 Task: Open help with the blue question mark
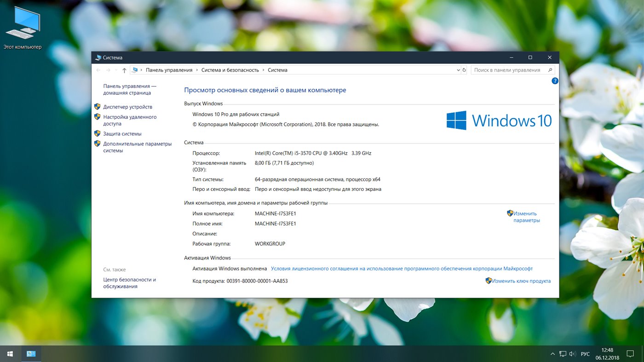point(555,81)
